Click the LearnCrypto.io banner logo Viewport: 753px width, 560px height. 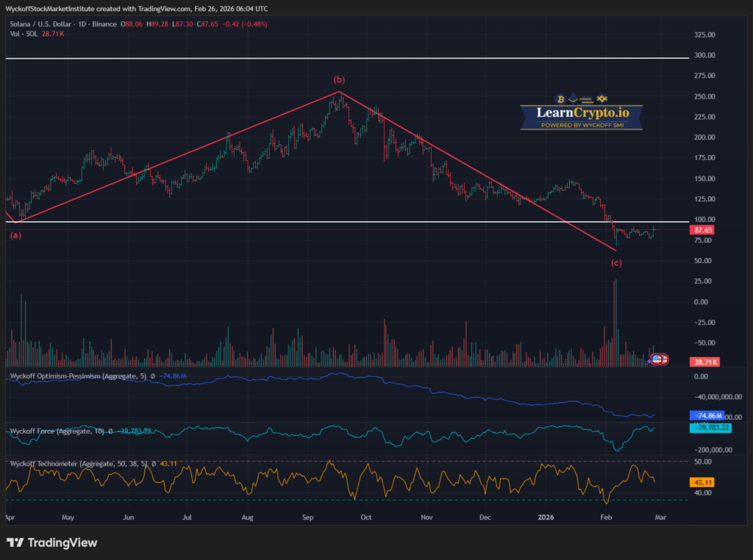[x=581, y=113]
